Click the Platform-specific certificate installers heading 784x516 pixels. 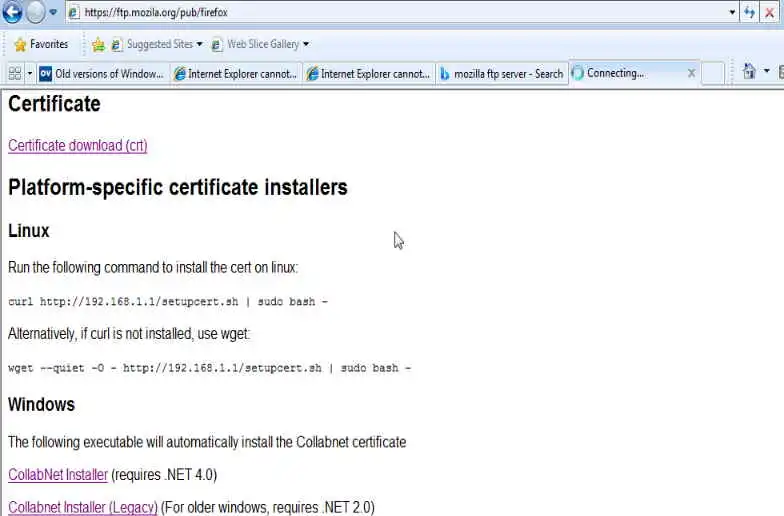point(178,188)
